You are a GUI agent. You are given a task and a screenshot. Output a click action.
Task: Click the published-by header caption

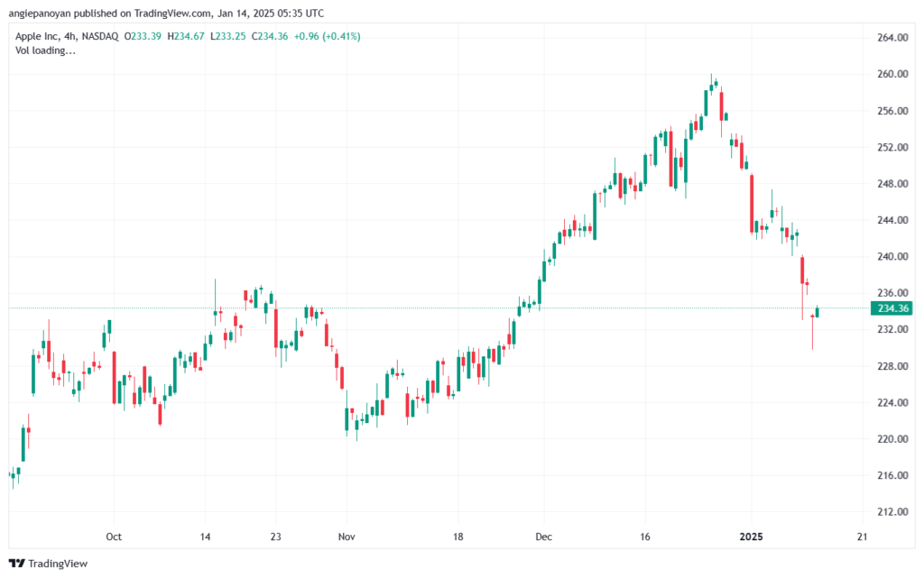point(166,13)
